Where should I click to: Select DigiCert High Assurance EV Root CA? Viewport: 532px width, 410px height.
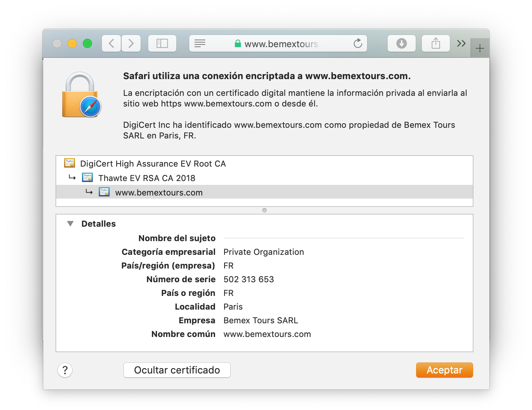[x=264, y=164]
